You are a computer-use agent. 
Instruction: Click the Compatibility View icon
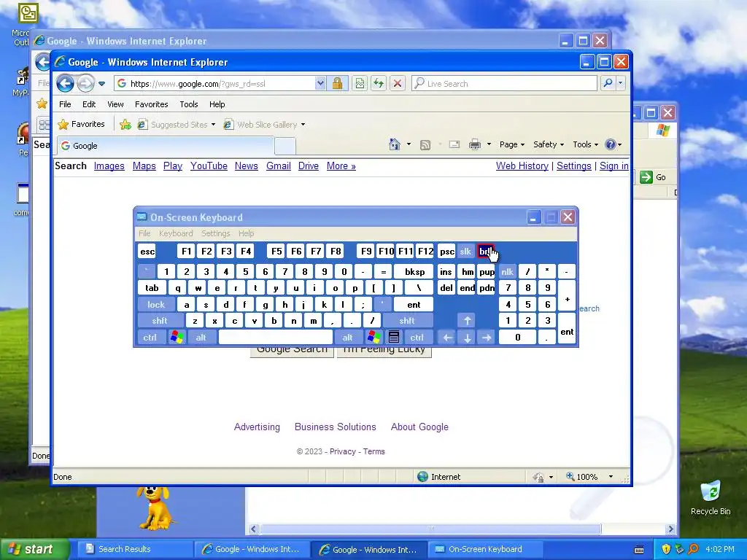click(x=360, y=84)
